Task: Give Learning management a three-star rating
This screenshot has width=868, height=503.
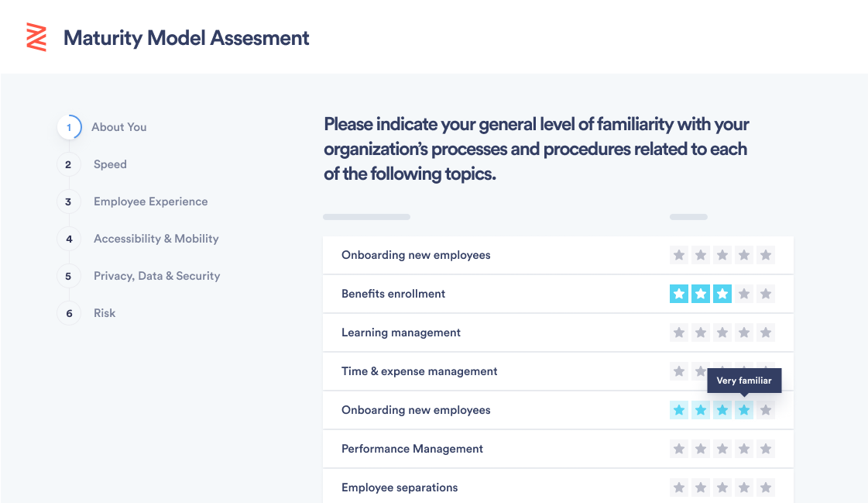Action: click(722, 332)
